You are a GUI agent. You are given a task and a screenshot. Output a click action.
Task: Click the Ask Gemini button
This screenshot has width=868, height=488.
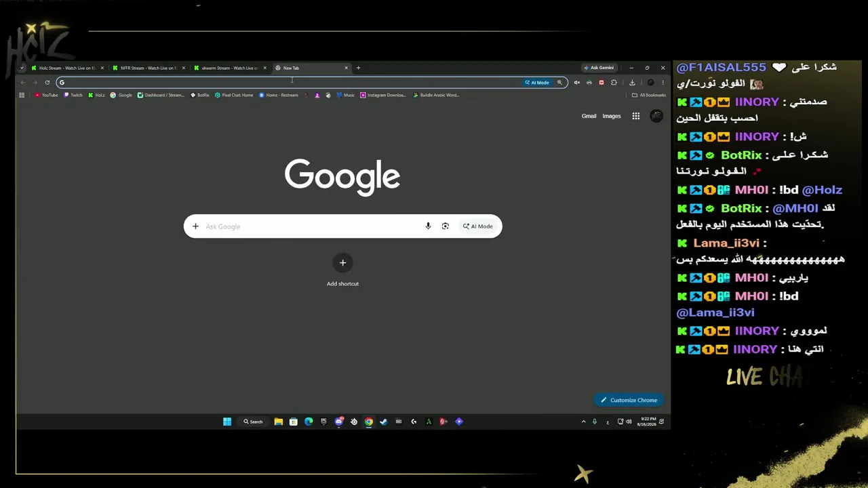599,68
